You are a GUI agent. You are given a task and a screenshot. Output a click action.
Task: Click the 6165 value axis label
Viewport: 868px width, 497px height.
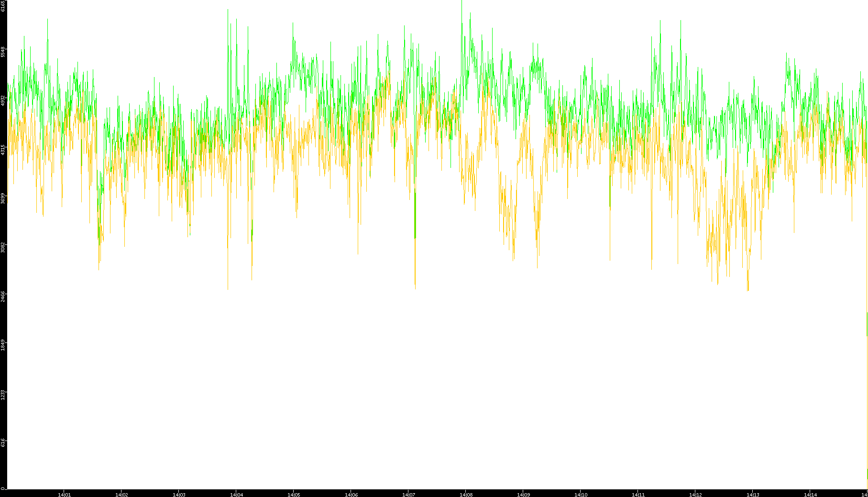[3, 6]
